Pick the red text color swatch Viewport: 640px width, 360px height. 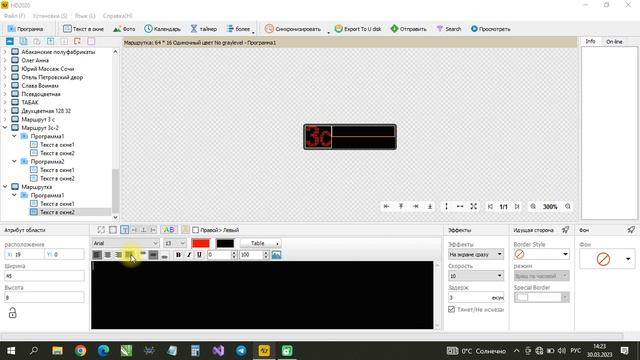click(201, 243)
